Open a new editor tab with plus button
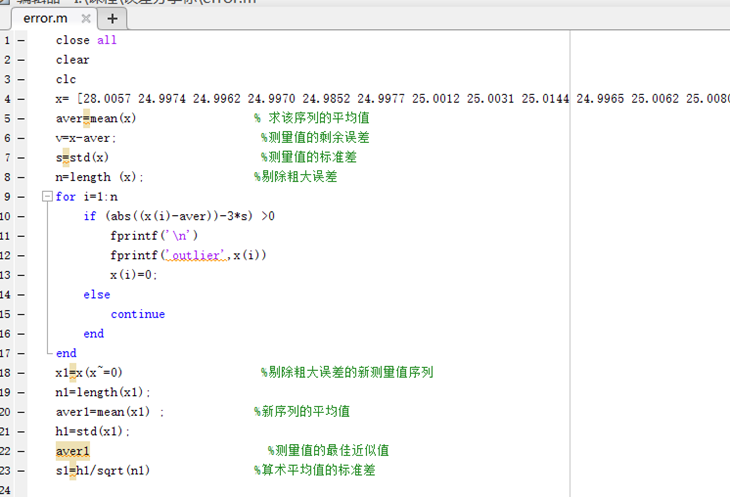 [x=112, y=19]
